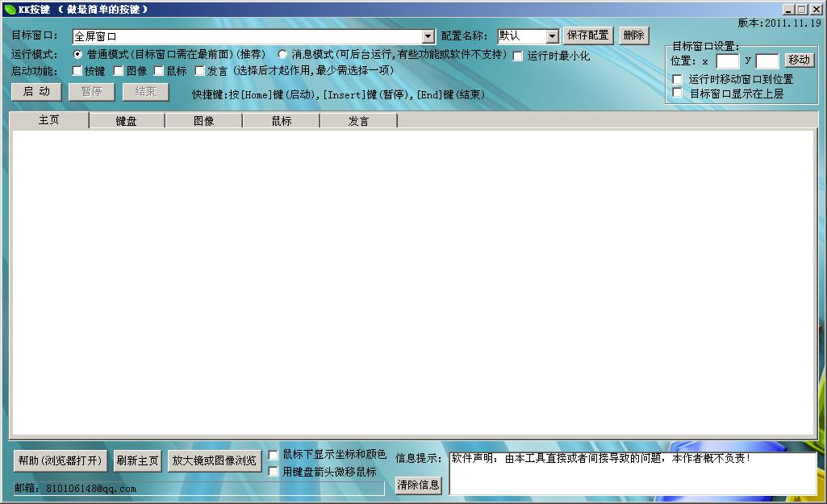Click the position y input field
Screen dimensions: 827x504
click(x=767, y=61)
